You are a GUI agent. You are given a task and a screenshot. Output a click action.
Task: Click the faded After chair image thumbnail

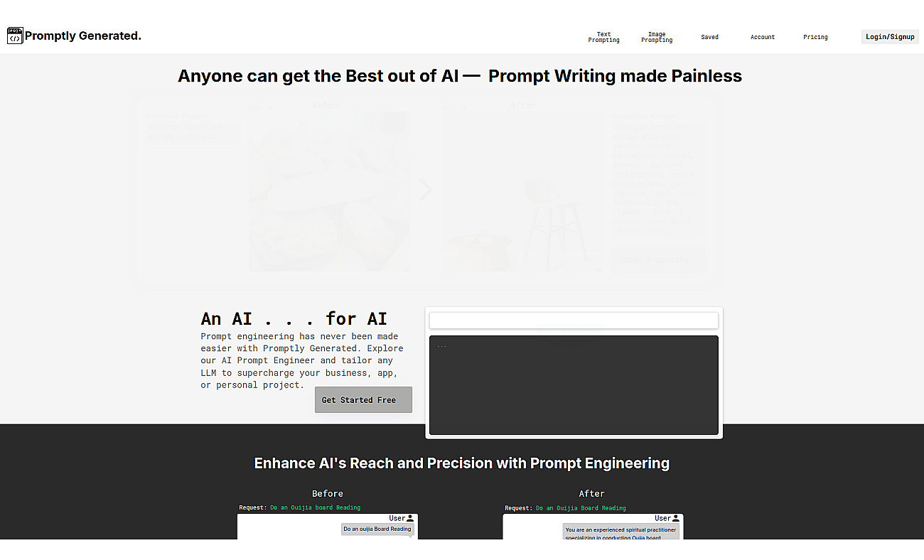coord(523,191)
